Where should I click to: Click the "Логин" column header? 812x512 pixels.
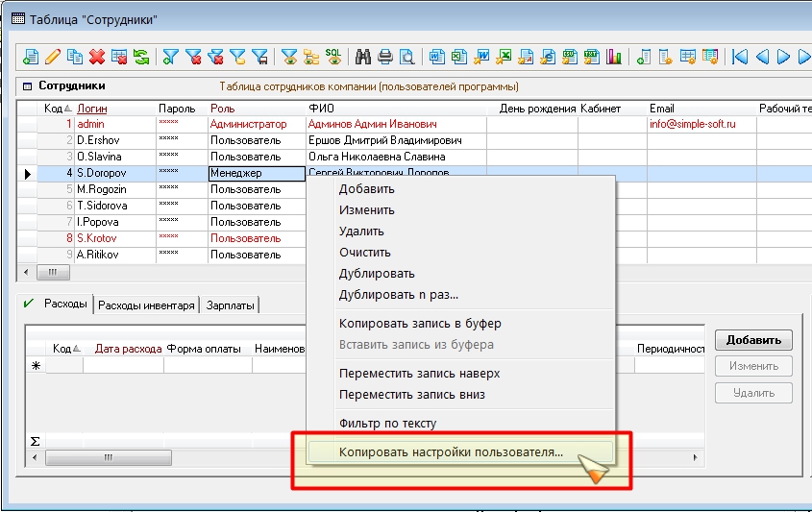92,109
